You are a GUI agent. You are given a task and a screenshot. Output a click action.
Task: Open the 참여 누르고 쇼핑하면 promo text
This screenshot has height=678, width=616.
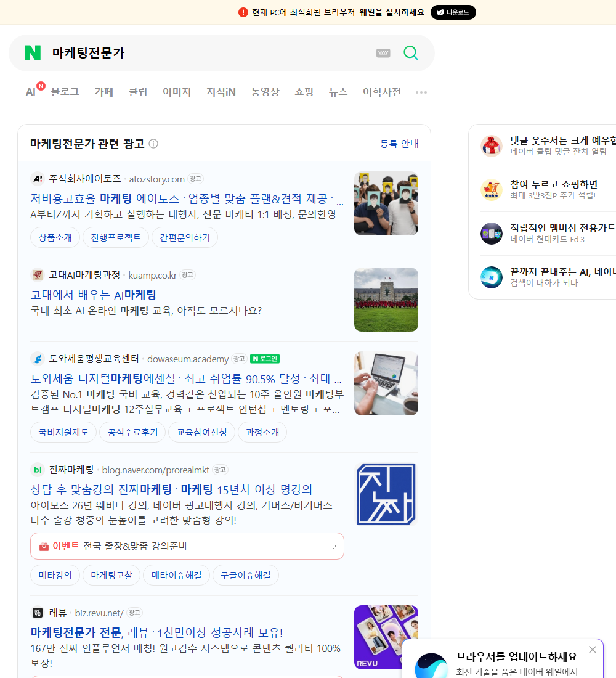tap(554, 184)
